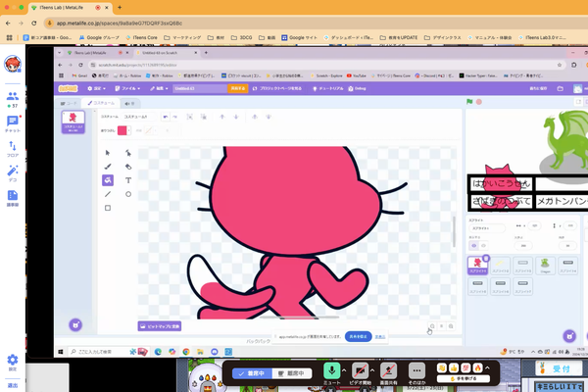
Task: Open the Scratch File dropdown menu
Action: pos(127,88)
